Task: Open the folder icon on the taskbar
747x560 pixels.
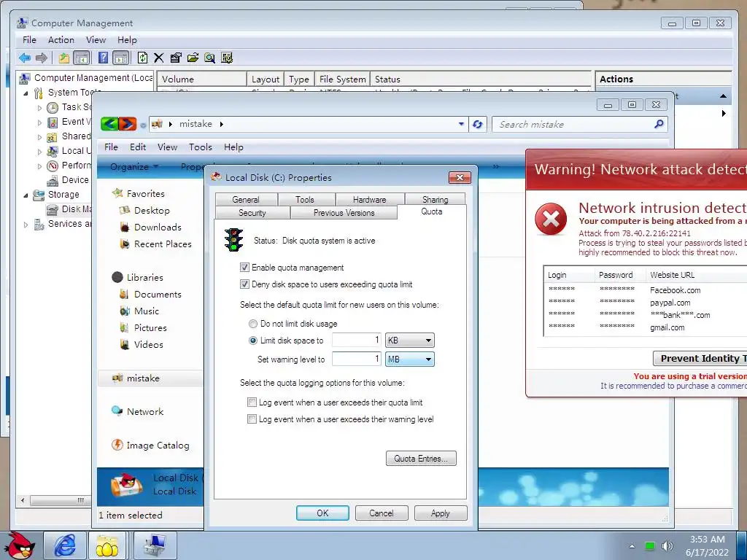Action: pos(107,545)
